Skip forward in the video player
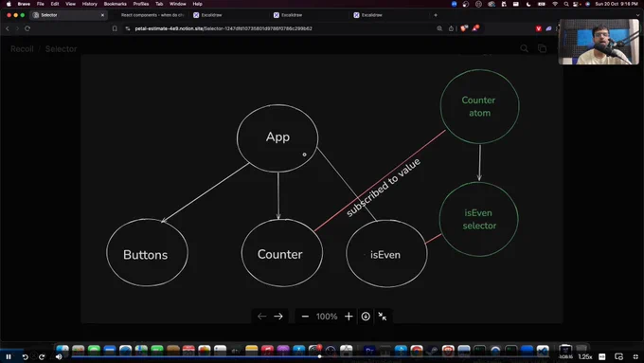Screen dimensions: 644x363 coord(42,356)
